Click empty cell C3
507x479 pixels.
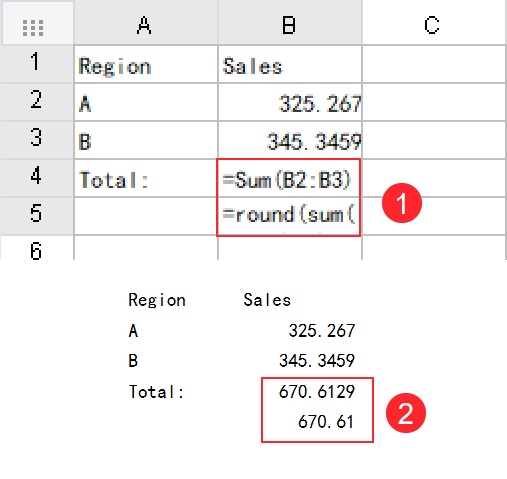tap(434, 140)
